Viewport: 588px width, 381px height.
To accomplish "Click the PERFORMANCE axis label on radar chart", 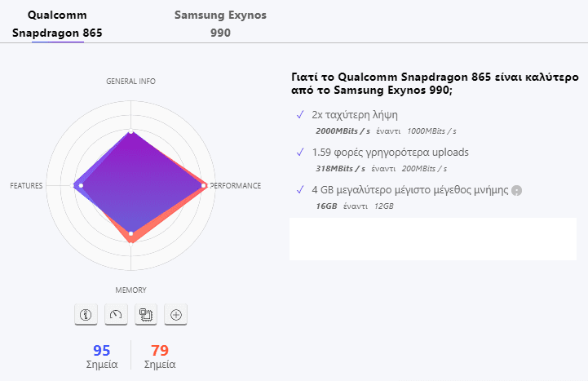I will 235,186.
